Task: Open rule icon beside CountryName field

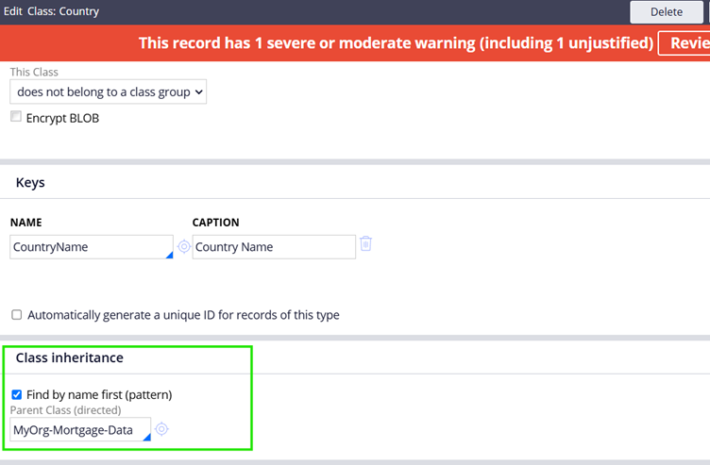Action: click(x=184, y=247)
